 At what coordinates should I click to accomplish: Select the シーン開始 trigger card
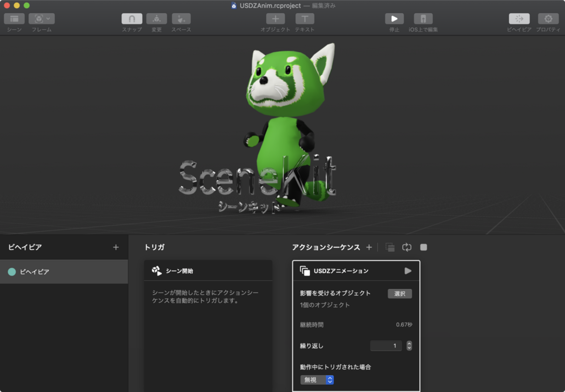click(x=208, y=271)
